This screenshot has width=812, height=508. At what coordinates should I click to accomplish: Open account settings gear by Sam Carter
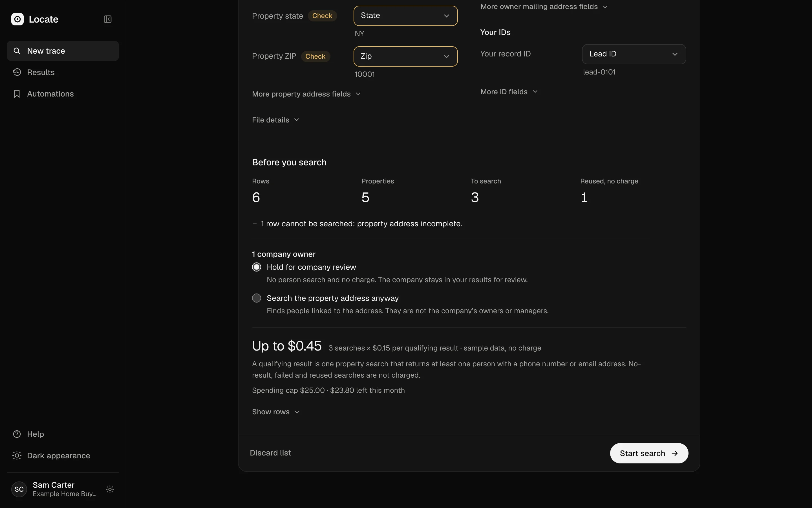click(x=110, y=489)
